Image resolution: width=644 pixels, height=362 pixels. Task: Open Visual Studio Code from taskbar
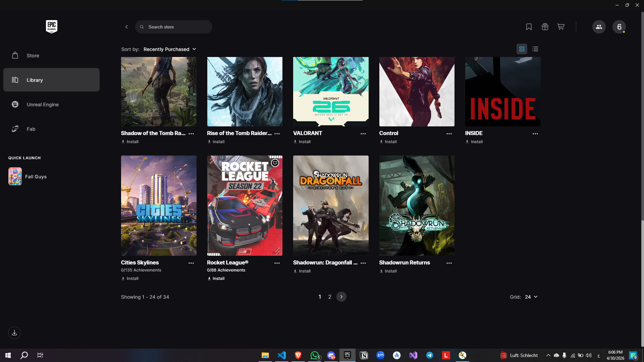(282, 355)
